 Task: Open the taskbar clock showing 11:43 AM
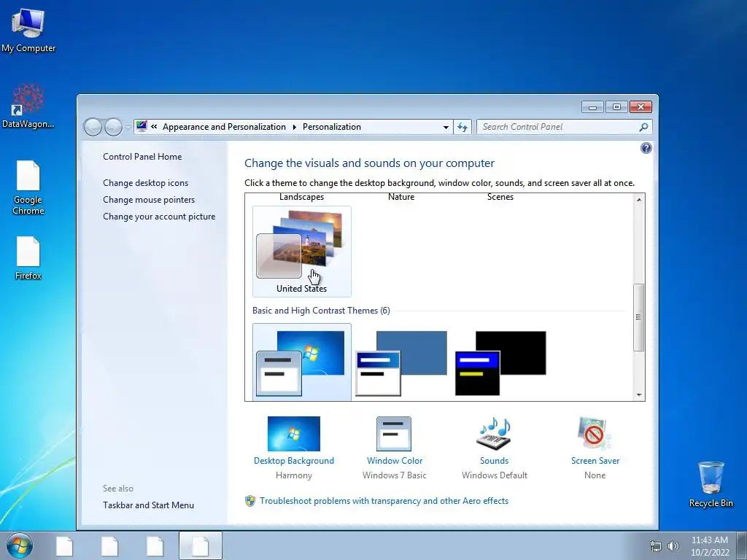click(710, 546)
